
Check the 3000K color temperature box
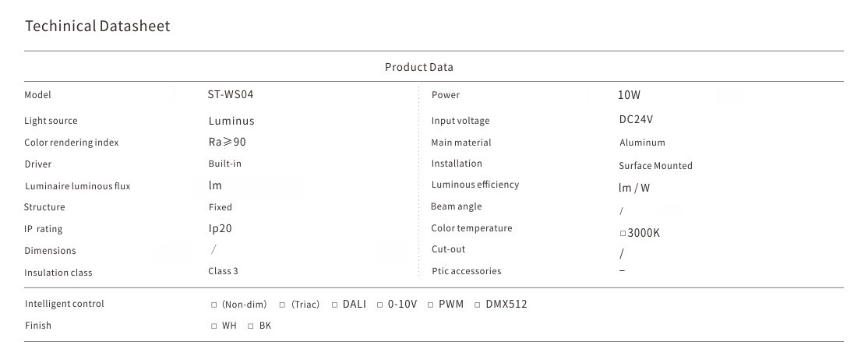[623, 233]
